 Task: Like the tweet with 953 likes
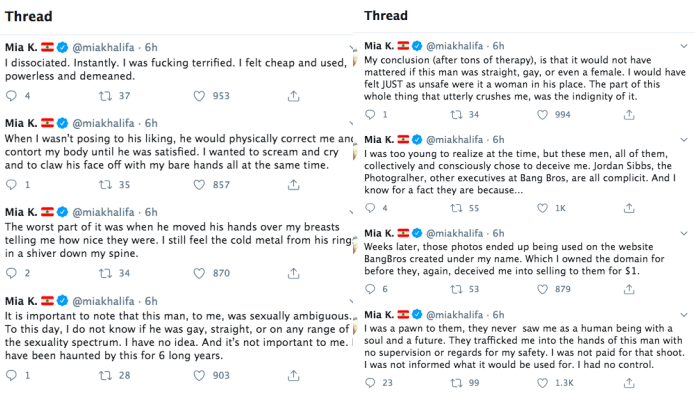point(199,96)
